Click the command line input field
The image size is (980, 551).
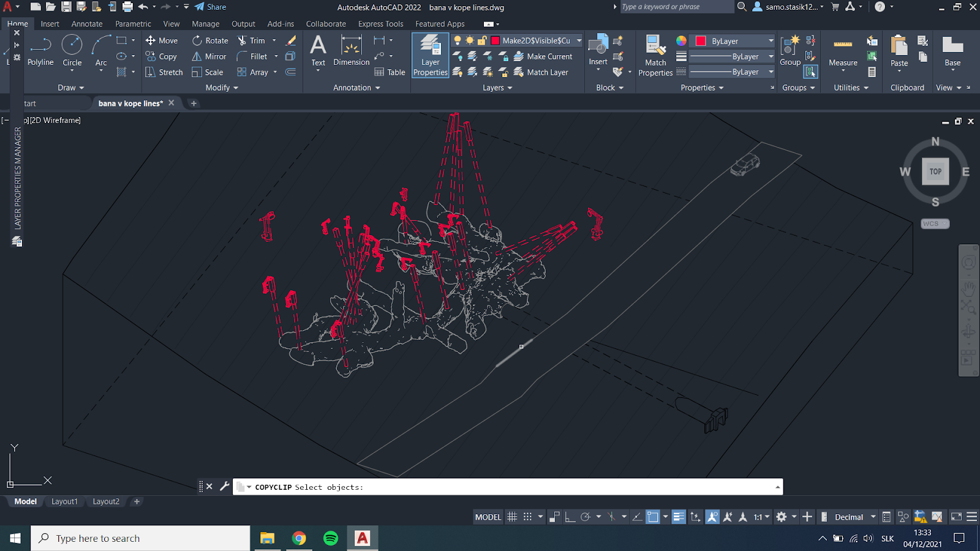click(x=507, y=487)
